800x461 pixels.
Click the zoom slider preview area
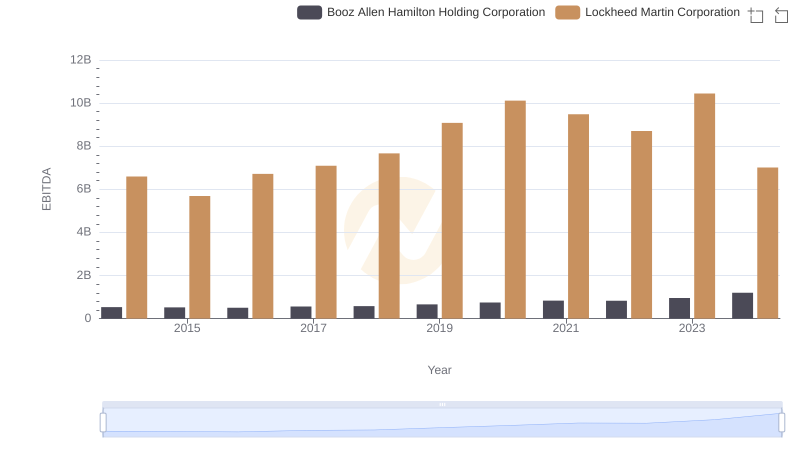442,423
